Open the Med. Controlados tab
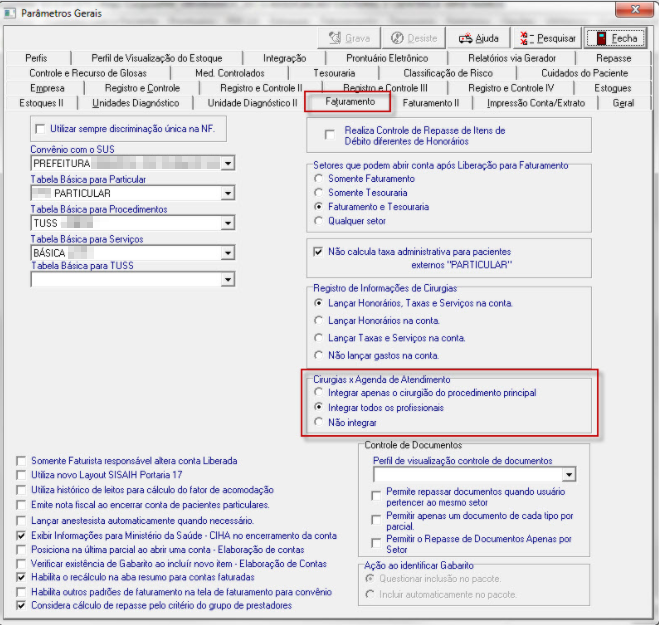Image resolution: width=659 pixels, height=625 pixels. tap(230, 73)
